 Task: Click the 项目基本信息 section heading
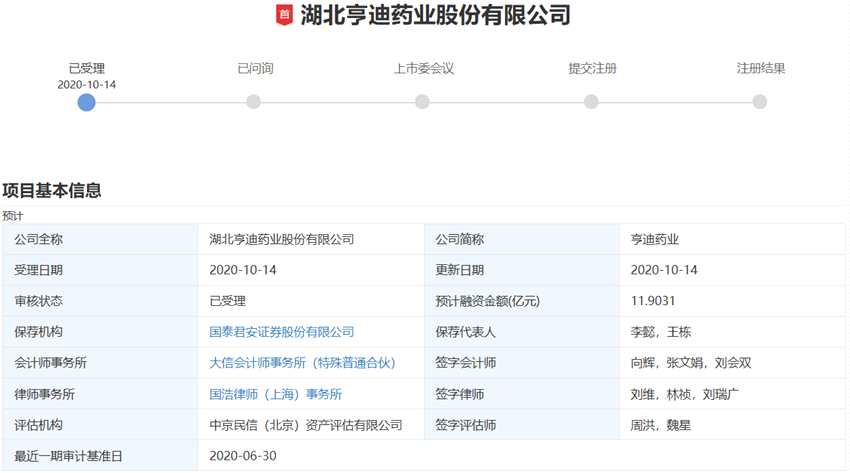point(51,190)
